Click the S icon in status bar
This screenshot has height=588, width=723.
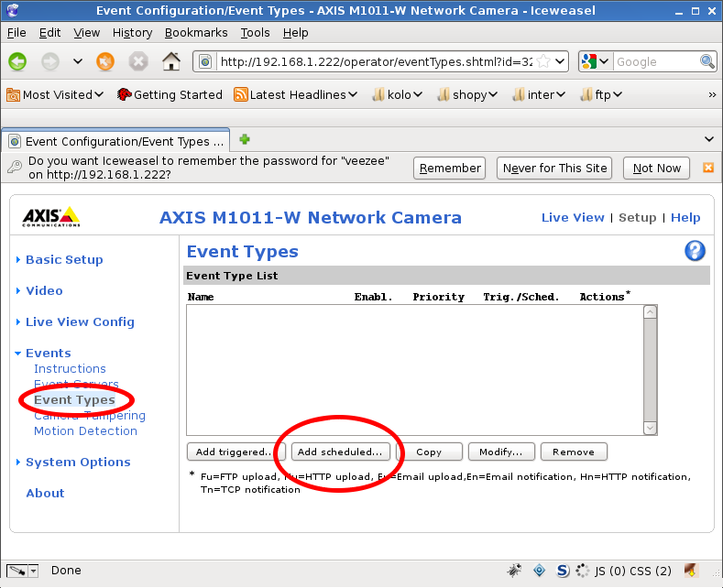[x=563, y=571]
